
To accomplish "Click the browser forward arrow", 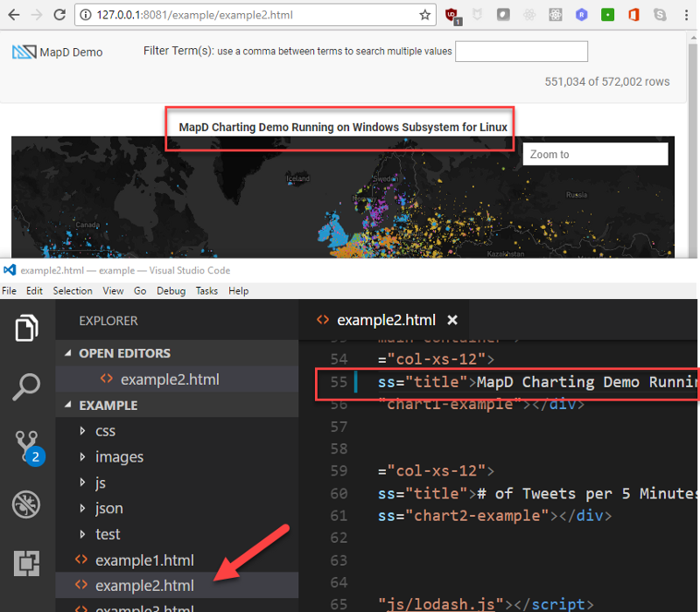I will pos(37,15).
